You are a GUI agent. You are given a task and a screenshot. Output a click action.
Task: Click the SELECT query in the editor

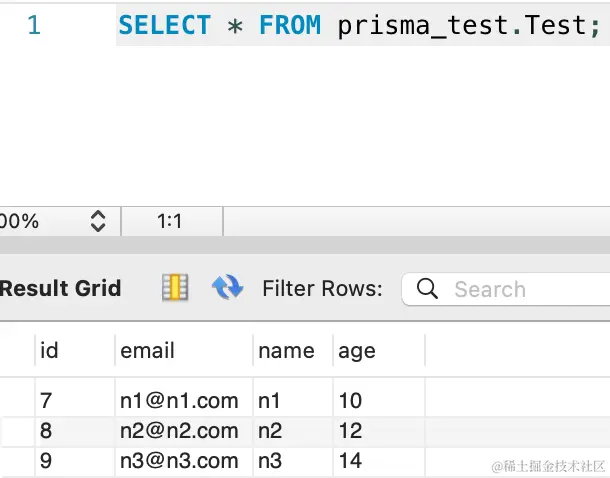[x=360, y=25]
